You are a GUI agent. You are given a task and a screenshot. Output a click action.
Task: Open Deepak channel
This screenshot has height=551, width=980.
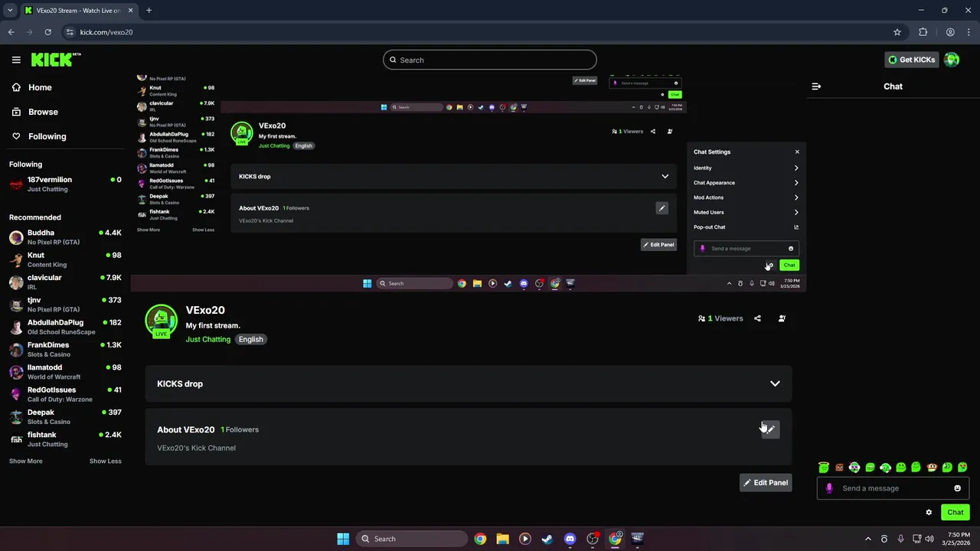pos(65,416)
